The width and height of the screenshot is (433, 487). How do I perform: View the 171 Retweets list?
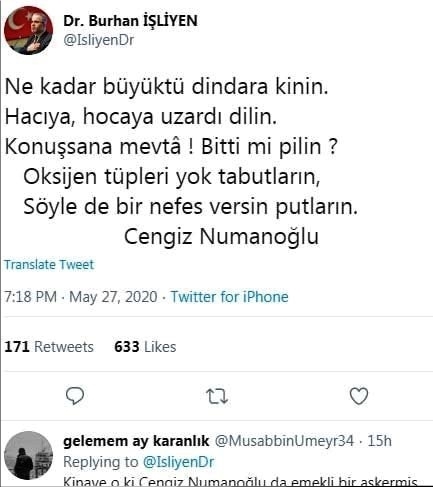point(49,347)
